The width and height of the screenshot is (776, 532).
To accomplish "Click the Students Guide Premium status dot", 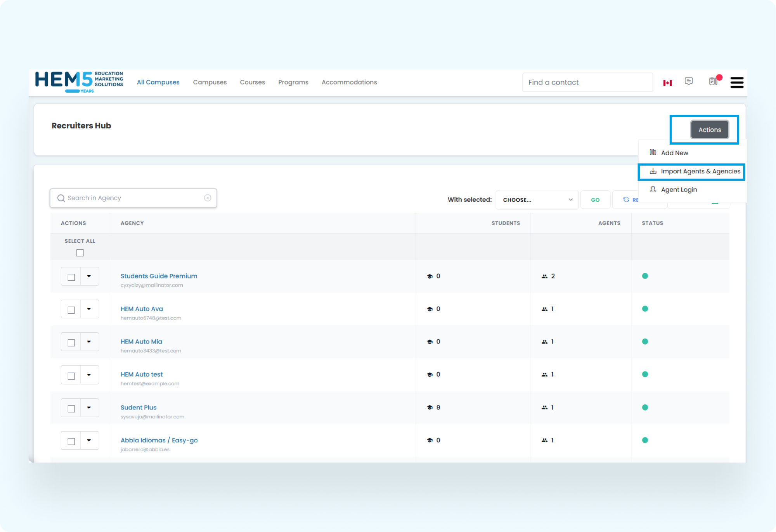I will click(645, 276).
